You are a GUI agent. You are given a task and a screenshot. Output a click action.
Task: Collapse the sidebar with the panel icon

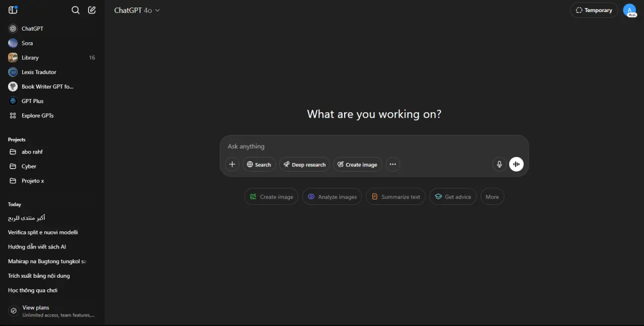point(13,10)
